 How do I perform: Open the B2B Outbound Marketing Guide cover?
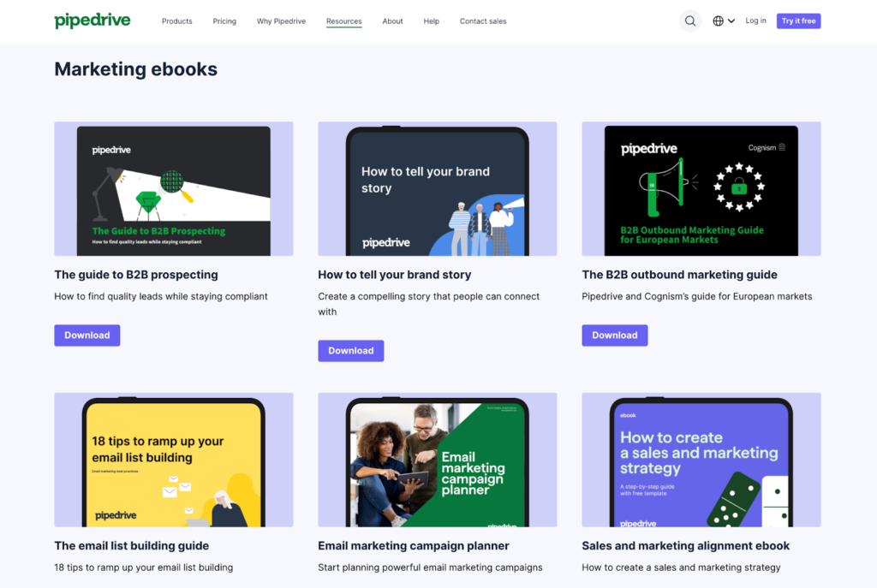[x=701, y=189]
